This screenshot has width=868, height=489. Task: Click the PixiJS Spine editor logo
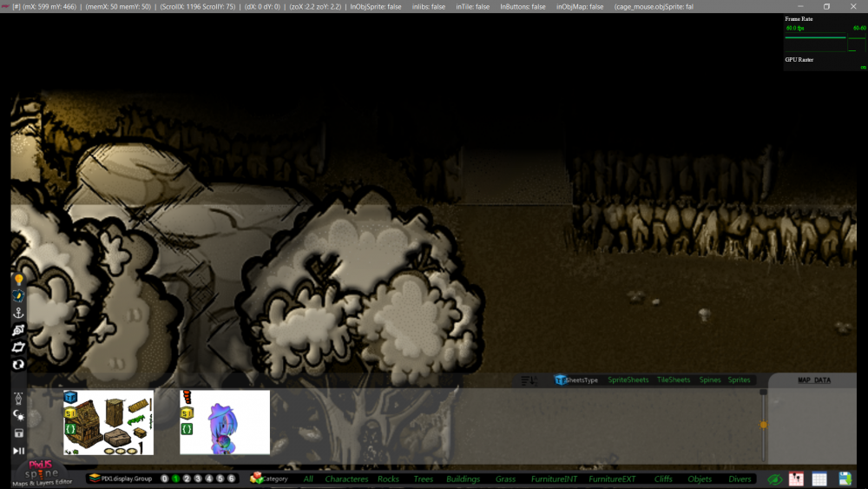41,472
